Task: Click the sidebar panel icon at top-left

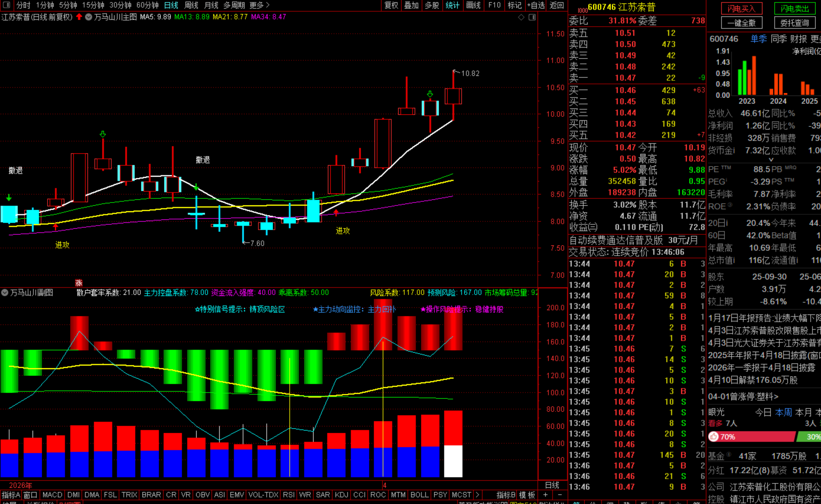Action: [7, 5]
